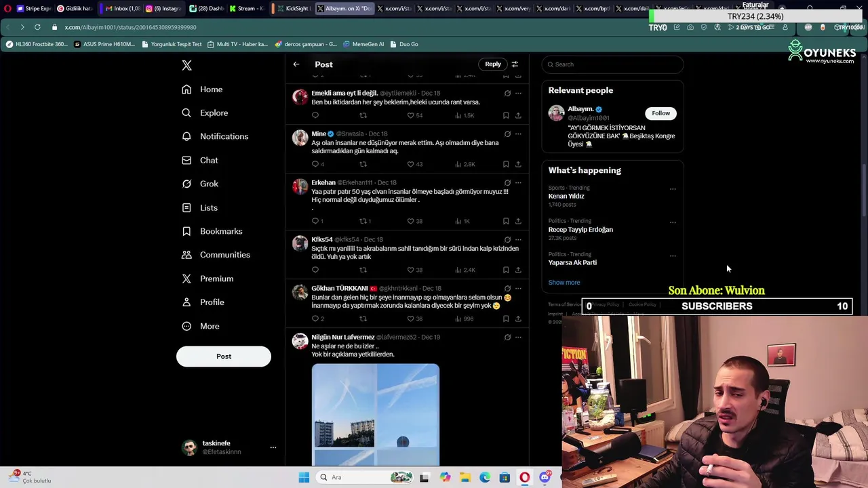Open Microsoft Edge from the taskbar

(x=484, y=477)
